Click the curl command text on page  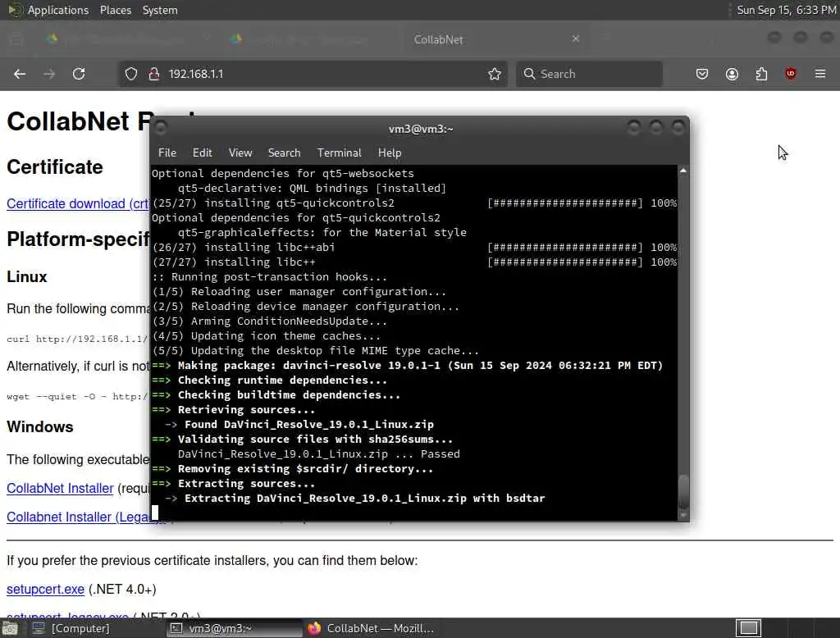tap(78, 339)
